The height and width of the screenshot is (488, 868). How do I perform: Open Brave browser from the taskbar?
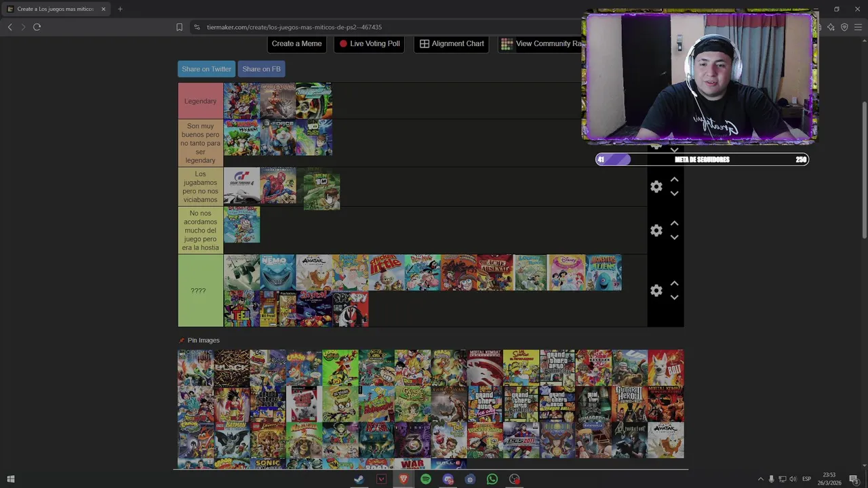click(403, 479)
